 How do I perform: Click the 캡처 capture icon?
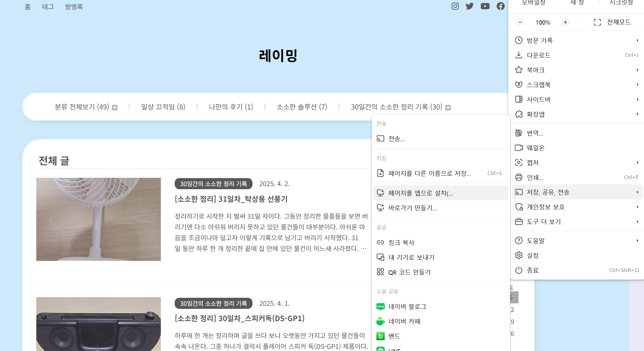tap(519, 162)
